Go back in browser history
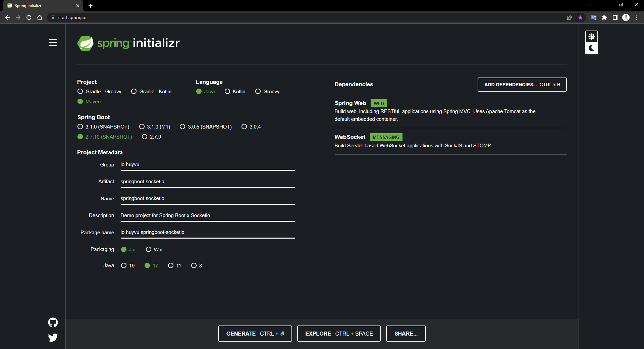Image resolution: width=644 pixels, height=349 pixels. (x=7, y=17)
